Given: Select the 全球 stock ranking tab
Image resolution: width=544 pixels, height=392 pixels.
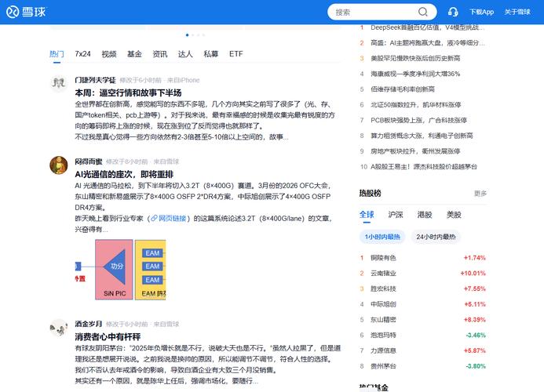Looking at the screenshot, I should [x=367, y=215].
